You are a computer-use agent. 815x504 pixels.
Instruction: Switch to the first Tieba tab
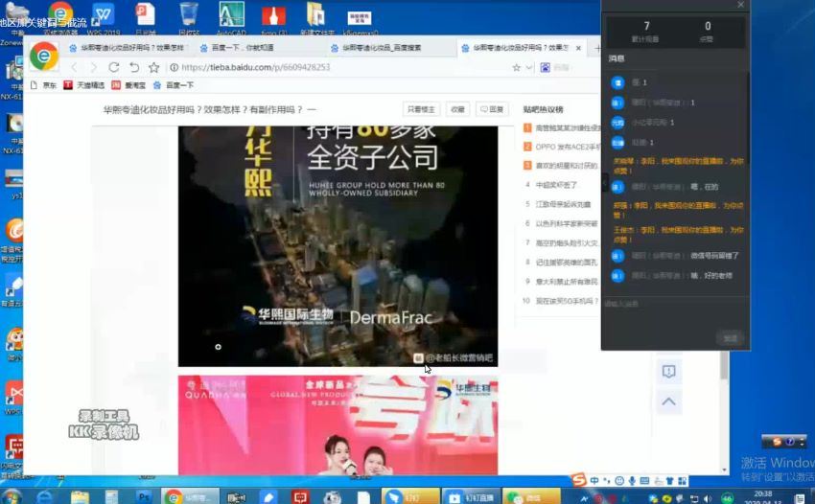(x=128, y=47)
